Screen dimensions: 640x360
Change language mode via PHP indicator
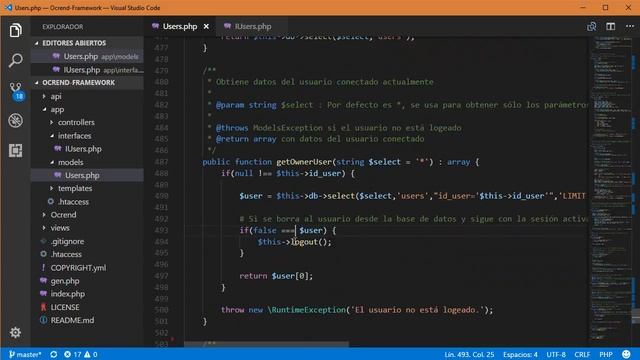coord(606,354)
